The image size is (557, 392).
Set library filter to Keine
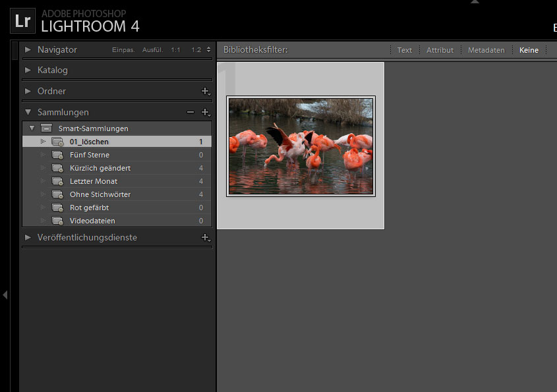pos(529,50)
